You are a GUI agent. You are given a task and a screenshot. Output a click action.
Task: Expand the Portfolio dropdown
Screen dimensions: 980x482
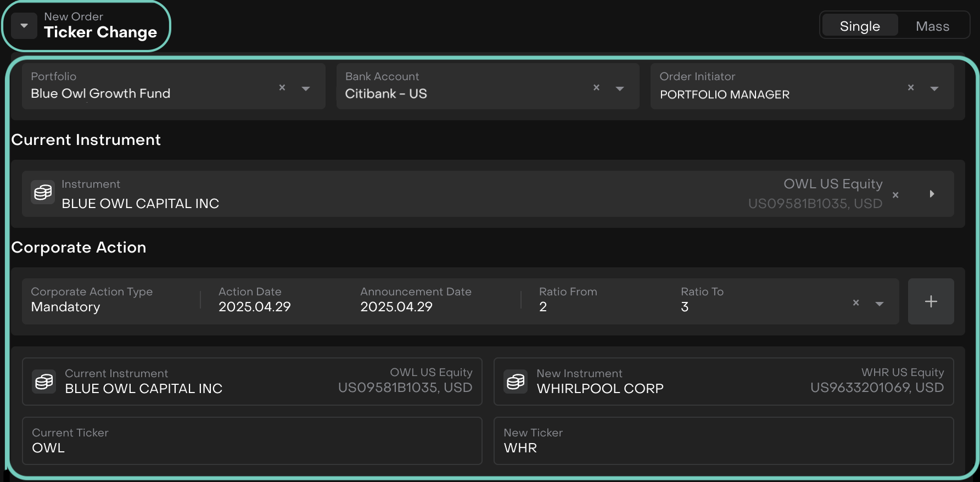click(x=306, y=88)
